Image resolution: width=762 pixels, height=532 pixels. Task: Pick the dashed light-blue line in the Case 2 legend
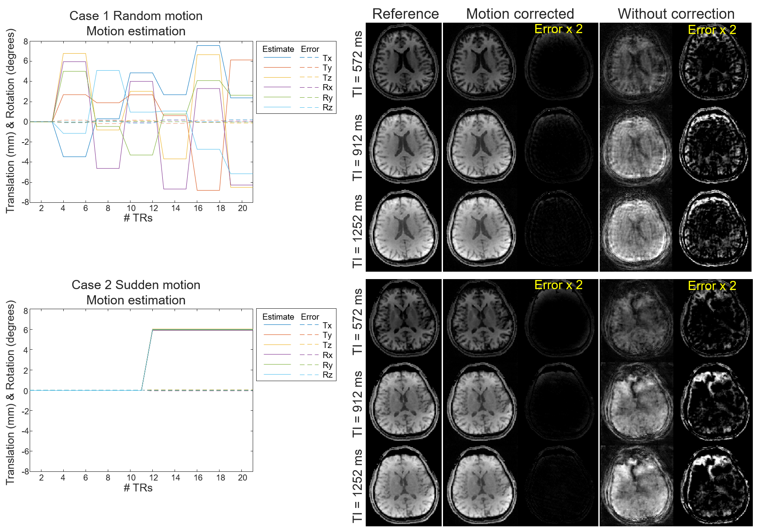point(309,375)
